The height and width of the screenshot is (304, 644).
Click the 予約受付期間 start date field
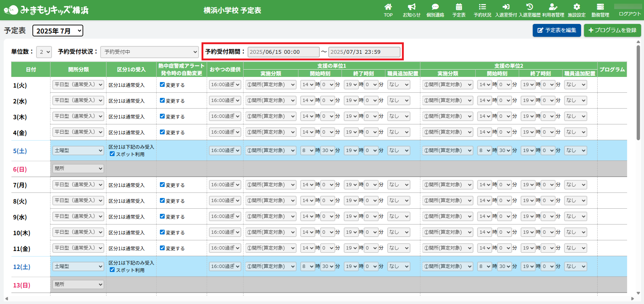(283, 52)
